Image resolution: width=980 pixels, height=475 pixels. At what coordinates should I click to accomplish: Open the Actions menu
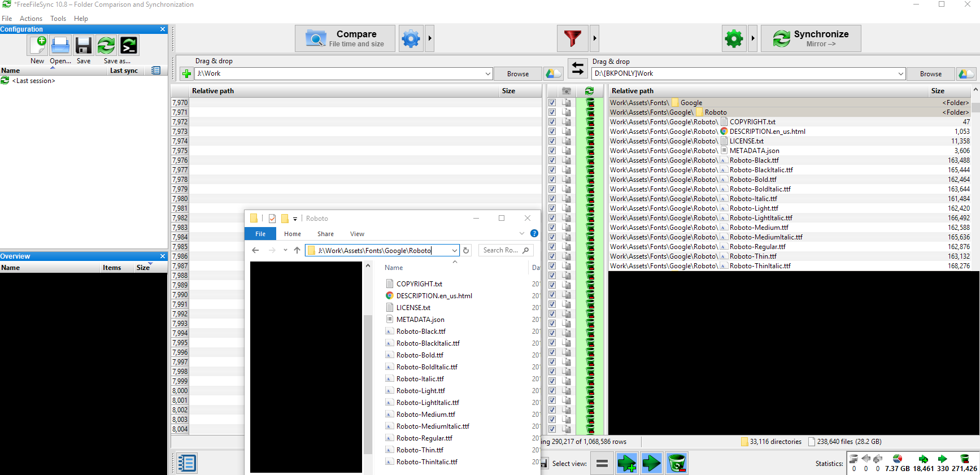pos(31,19)
